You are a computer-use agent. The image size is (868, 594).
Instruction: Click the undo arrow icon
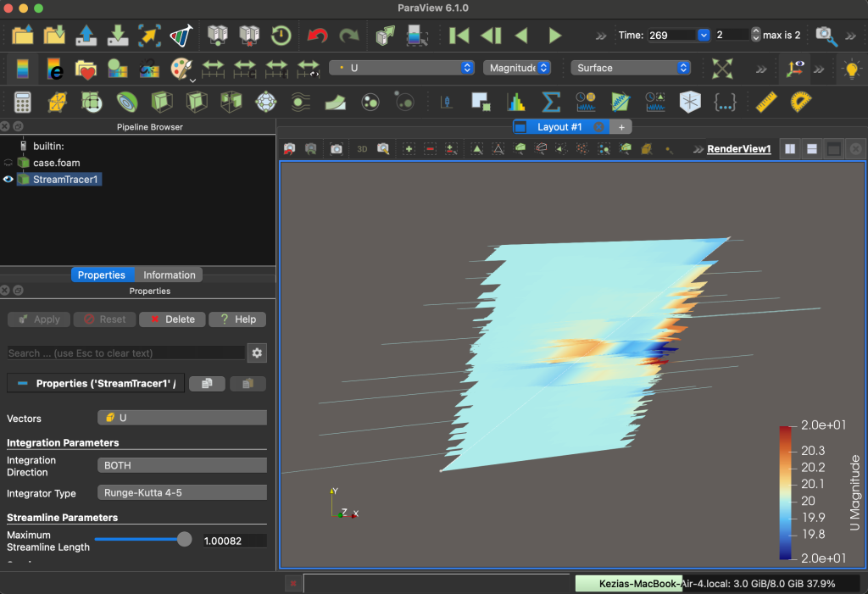tap(317, 36)
